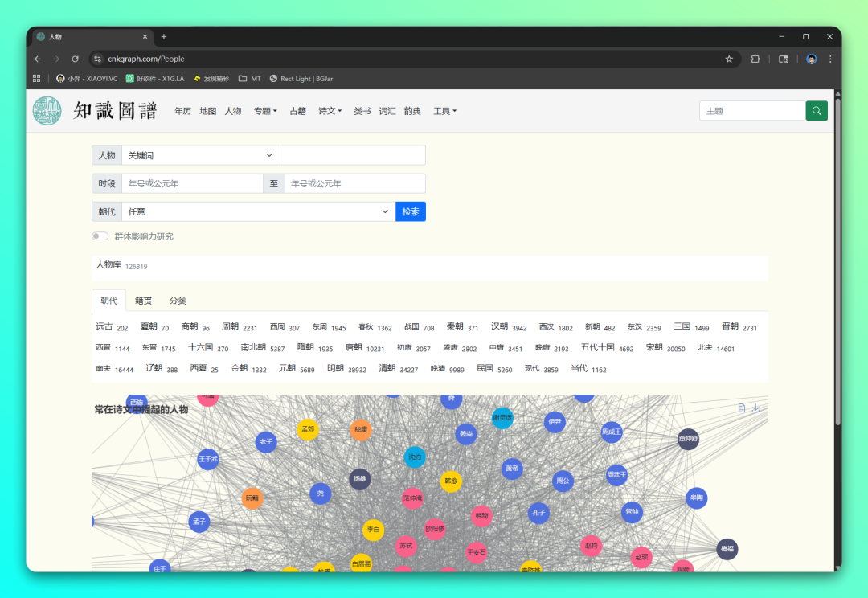Switch to the 籍贯 tab
The height and width of the screenshot is (598, 868).
click(x=143, y=301)
